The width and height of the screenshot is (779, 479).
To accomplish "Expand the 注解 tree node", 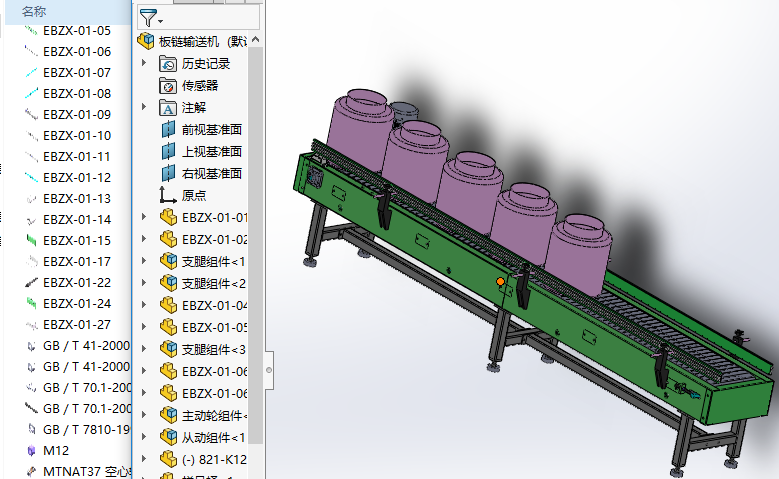I will click(x=144, y=106).
